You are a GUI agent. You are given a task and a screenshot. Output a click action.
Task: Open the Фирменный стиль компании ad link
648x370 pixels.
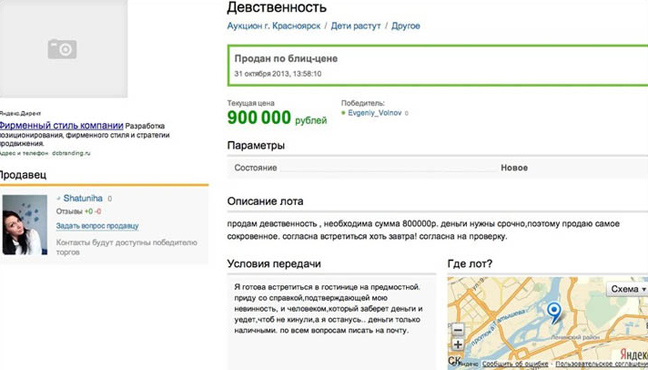tap(61, 125)
